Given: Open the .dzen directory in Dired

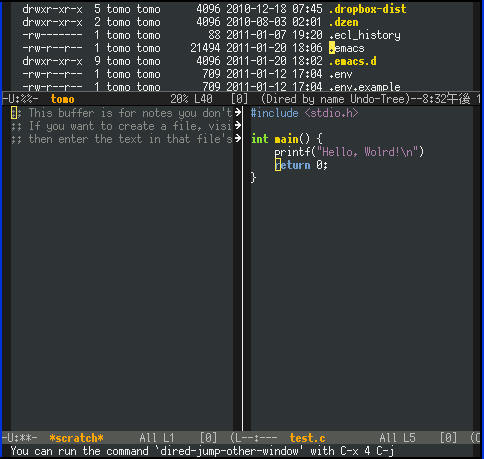Looking at the screenshot, I should tap(343, 22).
